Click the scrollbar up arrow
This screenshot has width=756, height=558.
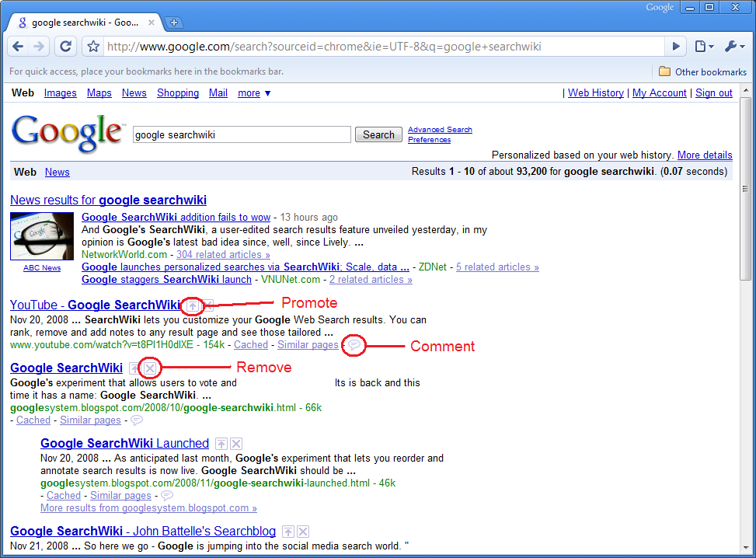746,90
